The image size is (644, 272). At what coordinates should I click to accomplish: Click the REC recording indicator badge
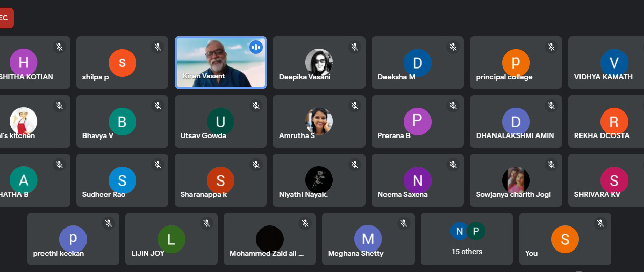5,18
